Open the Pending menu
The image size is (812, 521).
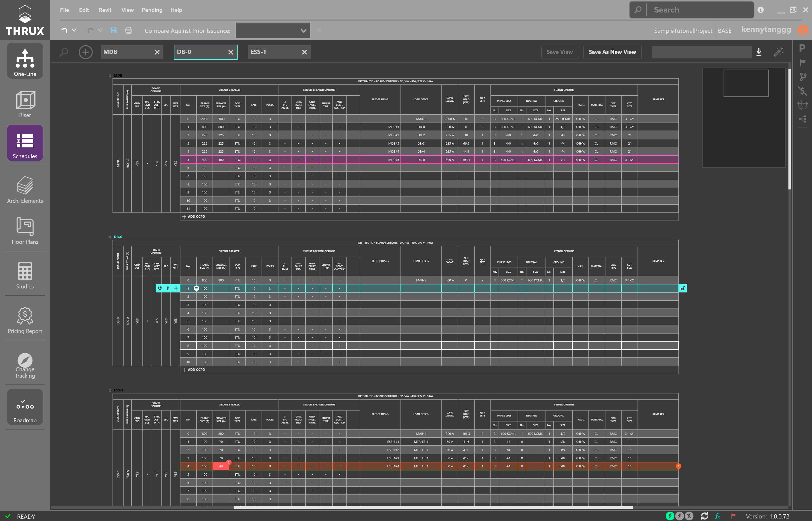(152, 10)
